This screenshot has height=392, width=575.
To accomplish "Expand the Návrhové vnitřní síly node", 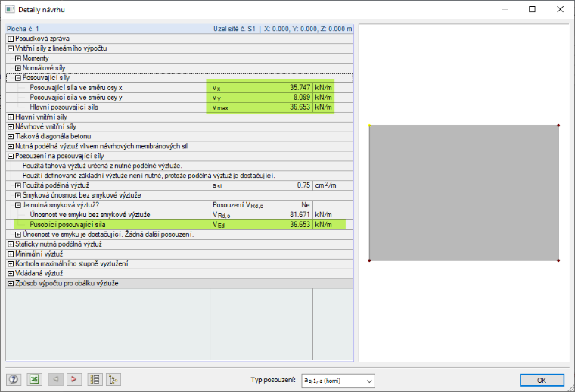I will point(11,127).
